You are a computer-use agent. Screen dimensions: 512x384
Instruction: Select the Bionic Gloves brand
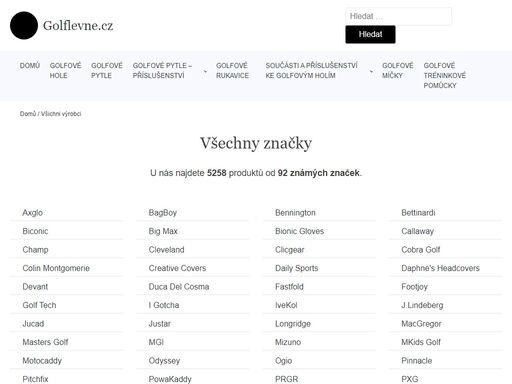[299, 231]
